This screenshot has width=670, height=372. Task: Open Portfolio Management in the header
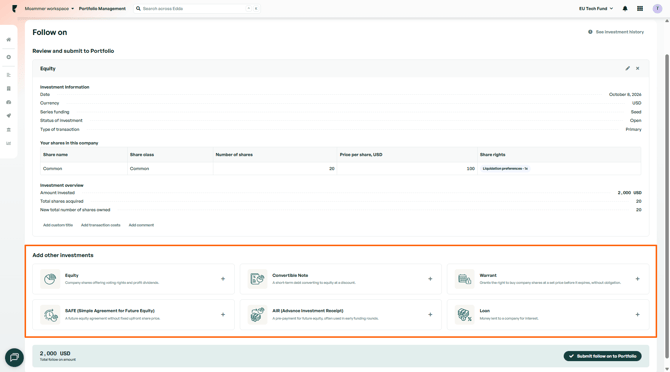click(102, 9)
